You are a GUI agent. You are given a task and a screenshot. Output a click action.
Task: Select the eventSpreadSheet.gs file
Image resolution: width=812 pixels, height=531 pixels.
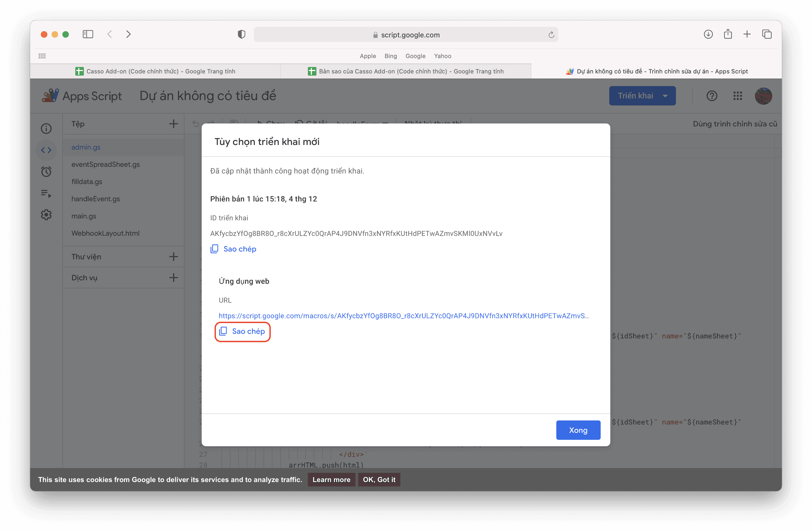click(105, 164)
